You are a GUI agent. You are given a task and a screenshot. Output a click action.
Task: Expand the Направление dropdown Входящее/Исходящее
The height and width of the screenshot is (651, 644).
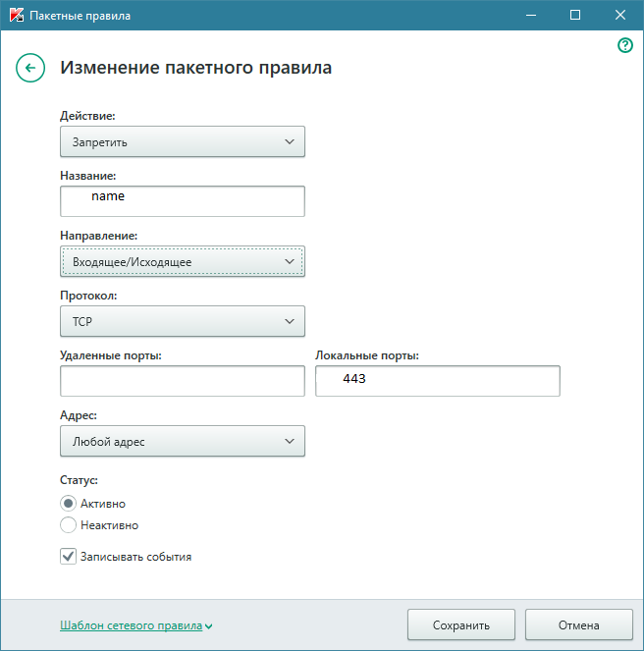click(x=183, y=261)
